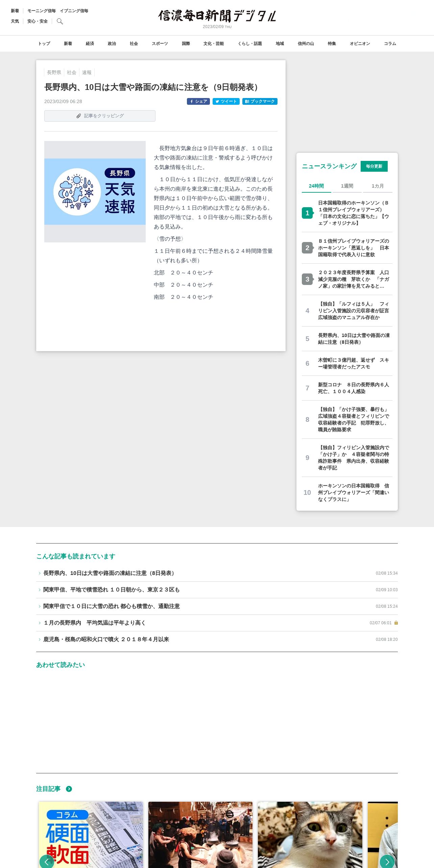
Task: Open the 天気速報 article image
Action: pyautogui.click(x=95, y=192)
